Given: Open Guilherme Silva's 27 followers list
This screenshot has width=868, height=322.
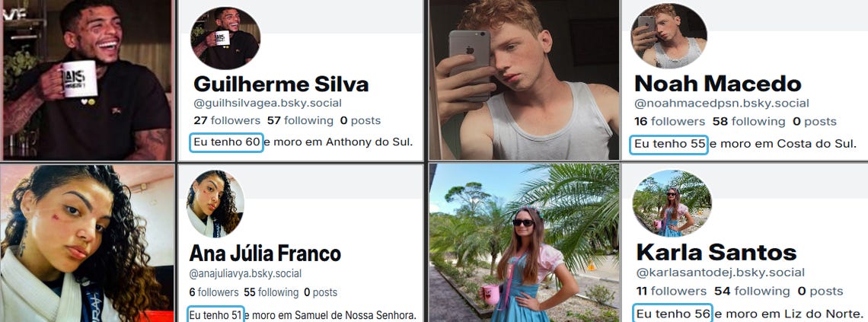Looking at the screenshot, I should tap(227, 120).
